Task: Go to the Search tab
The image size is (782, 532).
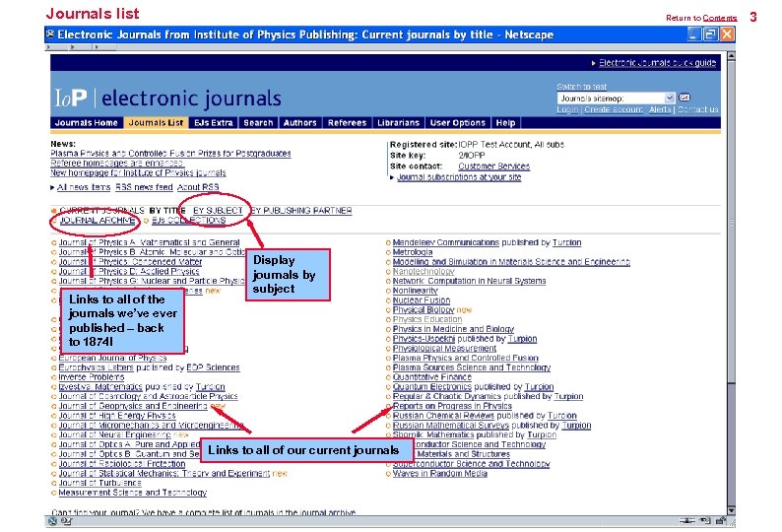Action: (258, 123)
